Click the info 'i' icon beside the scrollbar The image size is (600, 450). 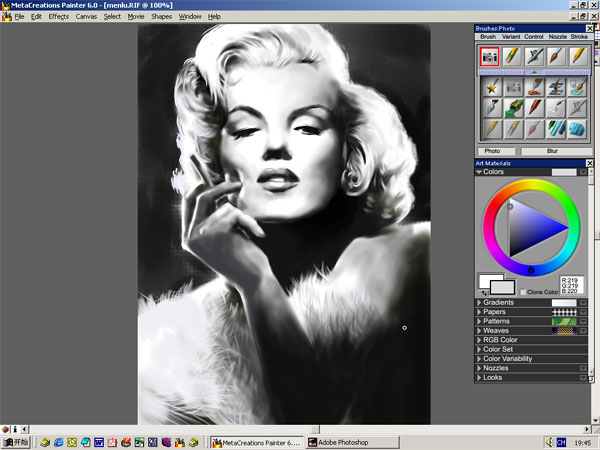pos(15,429)
